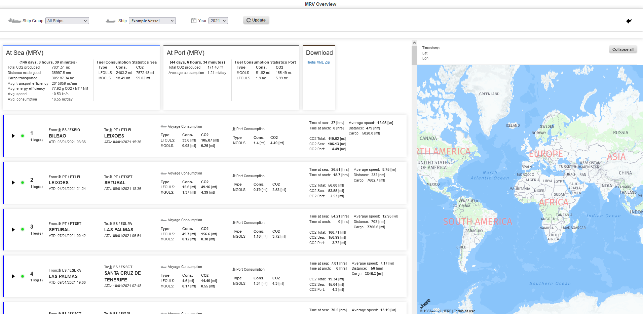The width and height of the screenshot is (644, 315).
Task: Click ATD: 03/01/2021 03:36 text
Action: 67,142
